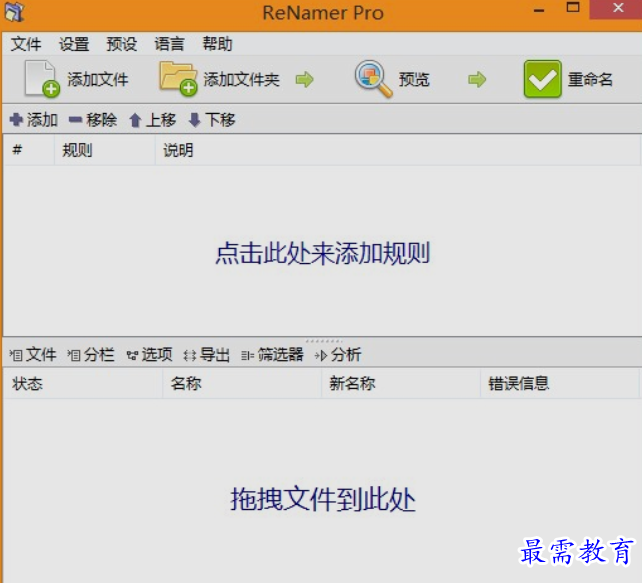Click the Preview magnifier icon
This screenshot has height=583, width=642.
pyautogui.click(x=373, y=79)
